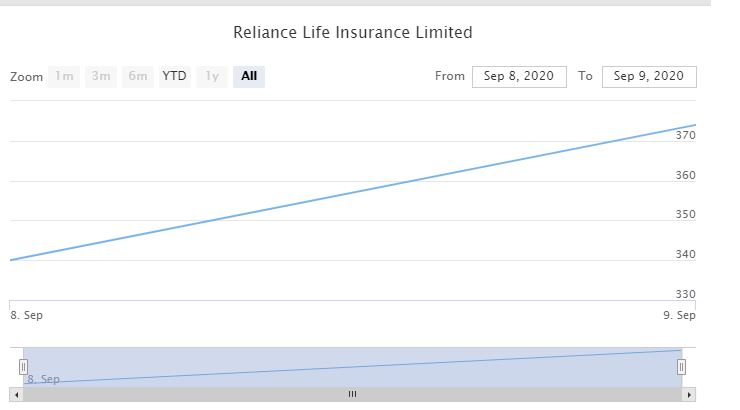This screenshot has height=410, width=740.
Task: Select the 3m zoom range
Action: 101,76
